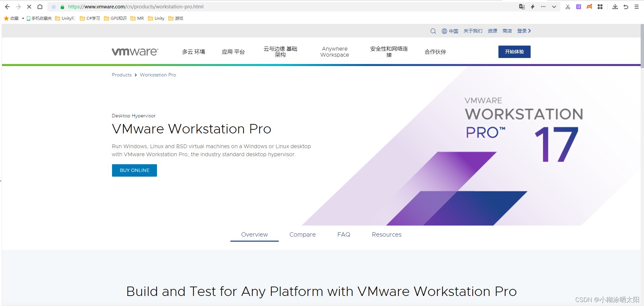Screen dimensions: 644x306
Task: Open the 游戏 bookmark folder
Action: tap(176, 18)
